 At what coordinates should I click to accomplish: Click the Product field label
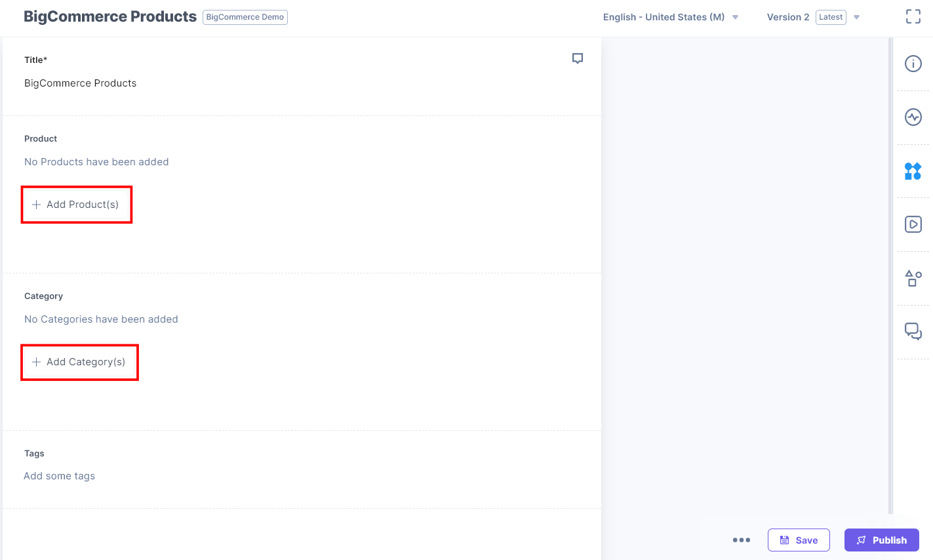pos(41,138)
